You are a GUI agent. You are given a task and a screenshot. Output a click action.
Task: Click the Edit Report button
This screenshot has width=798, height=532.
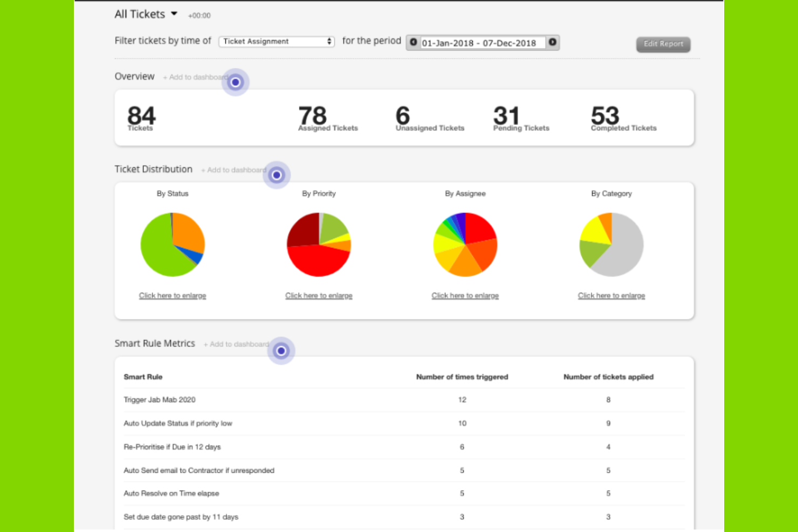(663, 44)
